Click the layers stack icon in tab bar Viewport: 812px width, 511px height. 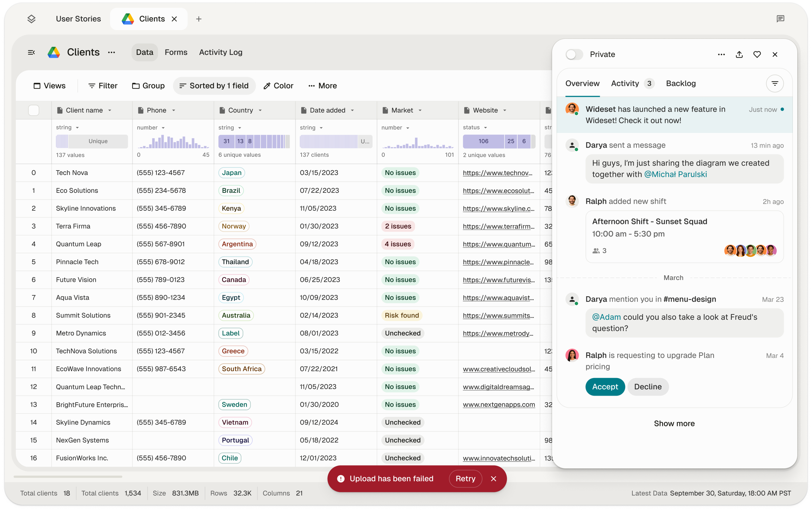tap(31, 19)
